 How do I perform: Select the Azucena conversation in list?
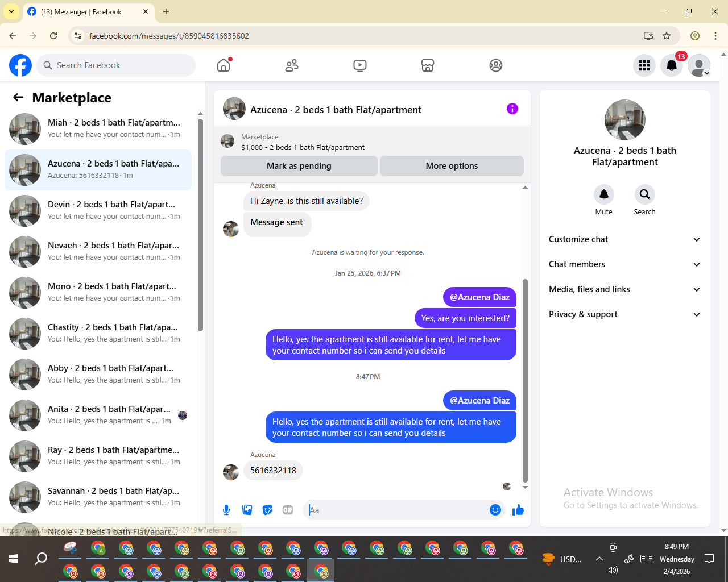98,170
